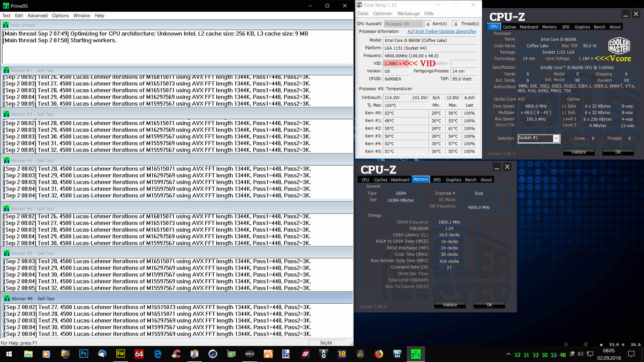Launch Microsoft Edge from the taskbar
644x362 pixels.
pyautogui.click(x=157, y=354)
